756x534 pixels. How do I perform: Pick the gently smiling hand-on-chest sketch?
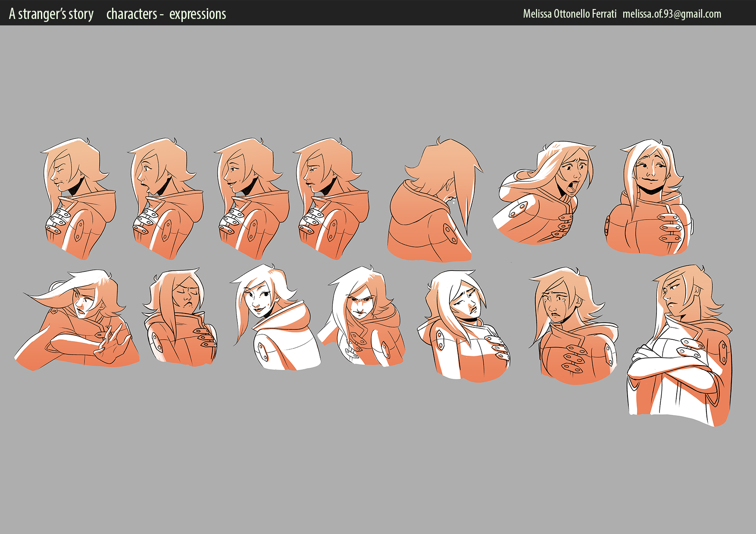click(649, 198)
